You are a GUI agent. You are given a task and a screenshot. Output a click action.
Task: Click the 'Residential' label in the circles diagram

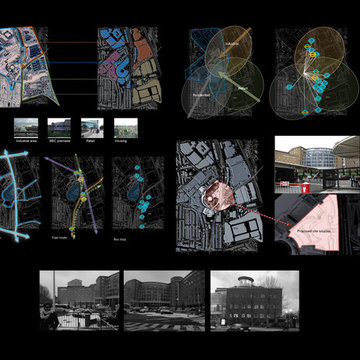[x=201, y=95]
